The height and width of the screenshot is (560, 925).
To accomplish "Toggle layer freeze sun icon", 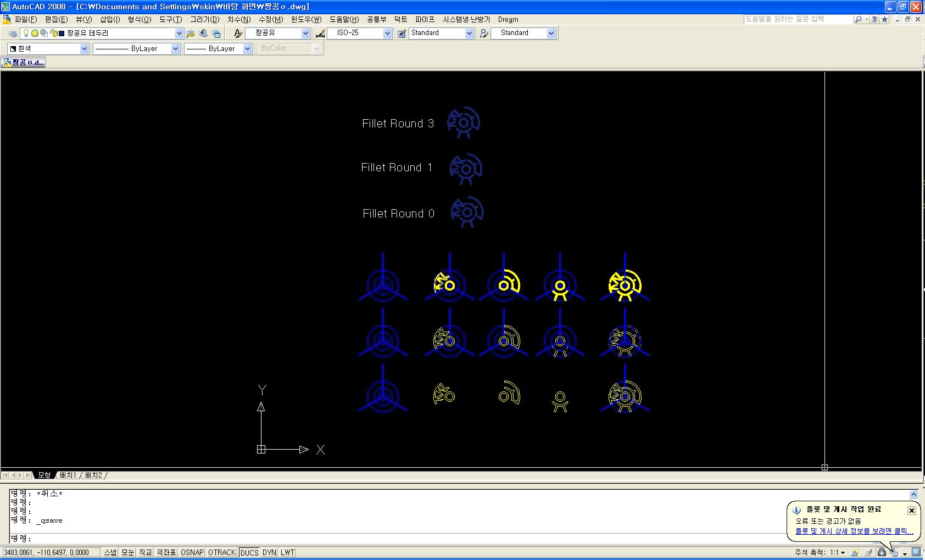I will 35,33.
